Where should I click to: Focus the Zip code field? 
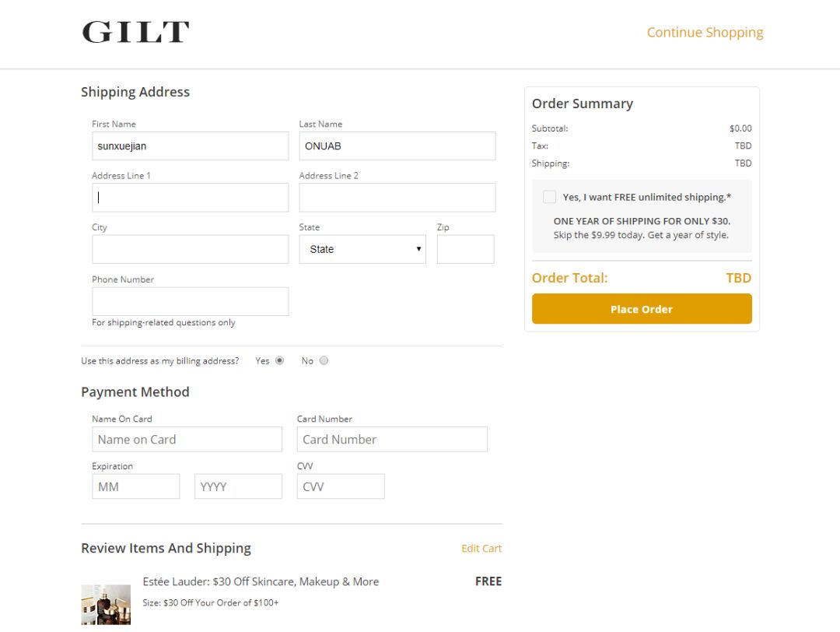(x=465, y=249)
